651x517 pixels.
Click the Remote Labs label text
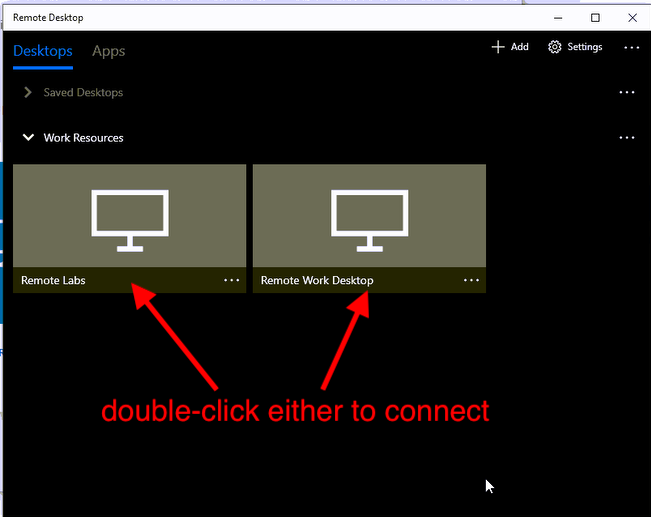coord(53,280)
